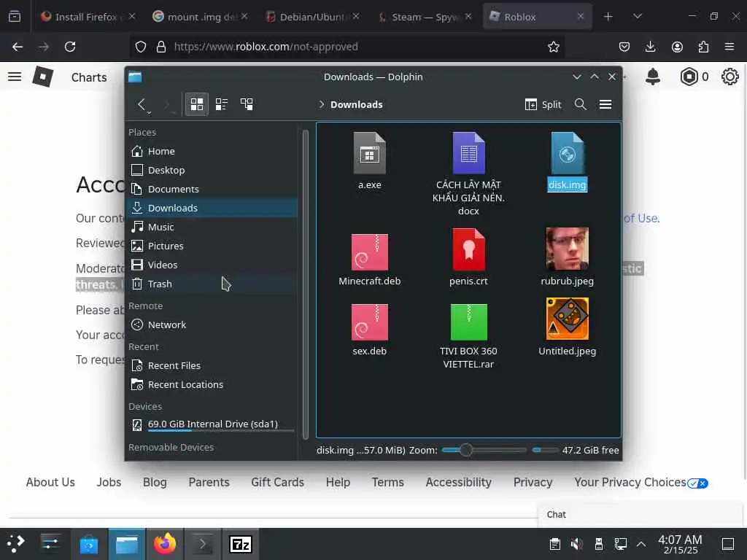Image resolution: width=747 pixels, height=560 pixels.
Task: Go back in Firefox
Action: (x=18, y=47)
